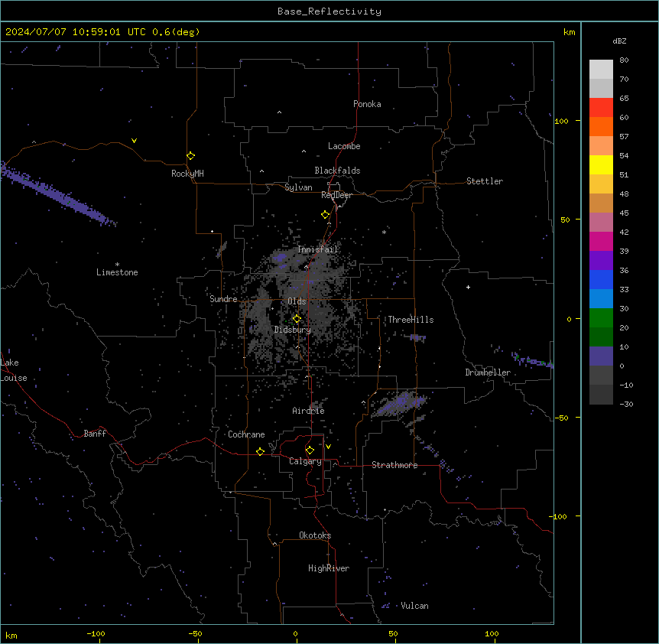Viewport: 659px width, 644px height.
Task: Click the Calgary city label
Action: [305, 461]
